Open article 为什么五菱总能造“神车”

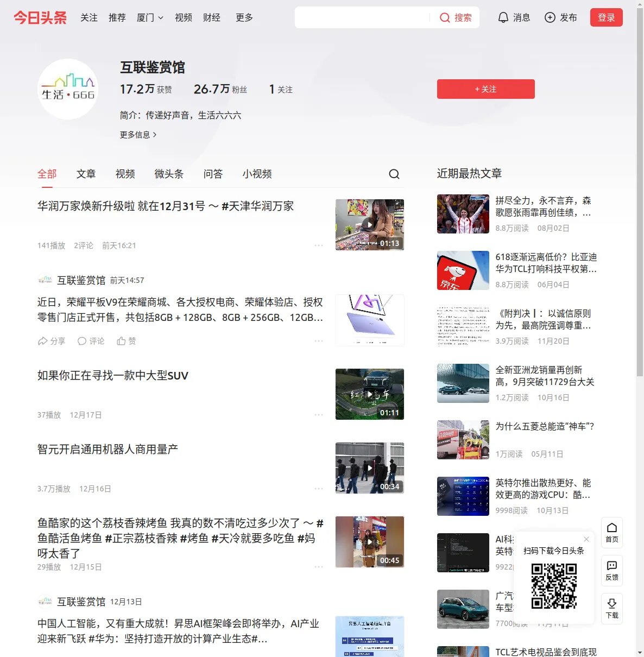[x=545, y=427]
